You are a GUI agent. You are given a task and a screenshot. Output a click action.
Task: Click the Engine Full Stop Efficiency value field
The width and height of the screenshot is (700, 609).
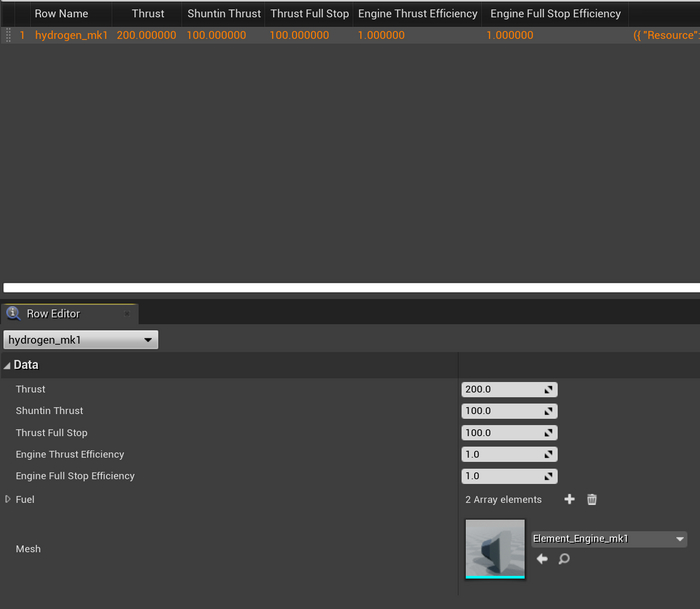(x=502, y=476)
